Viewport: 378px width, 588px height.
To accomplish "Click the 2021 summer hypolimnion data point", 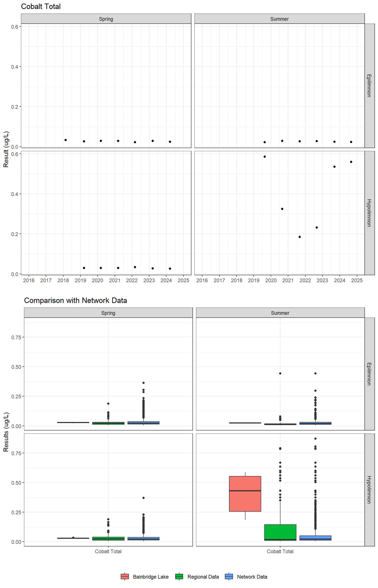I will (299, 237).
